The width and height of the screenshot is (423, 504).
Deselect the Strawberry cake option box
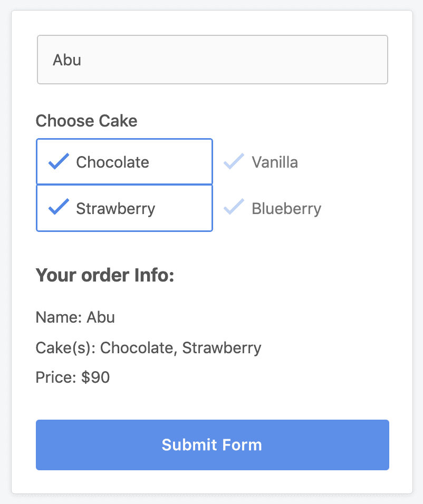[x=124, y=208]
